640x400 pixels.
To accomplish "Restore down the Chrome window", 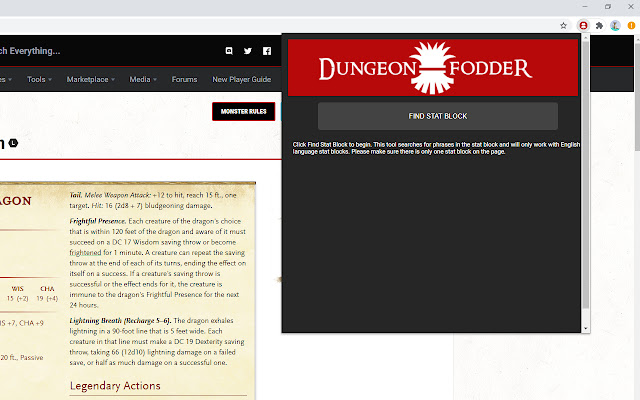I will pyautogui.click(x=608, y=7).
